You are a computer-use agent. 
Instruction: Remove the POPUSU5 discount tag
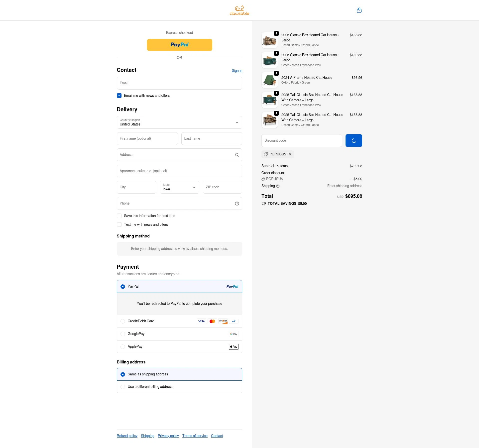(290, 154)
